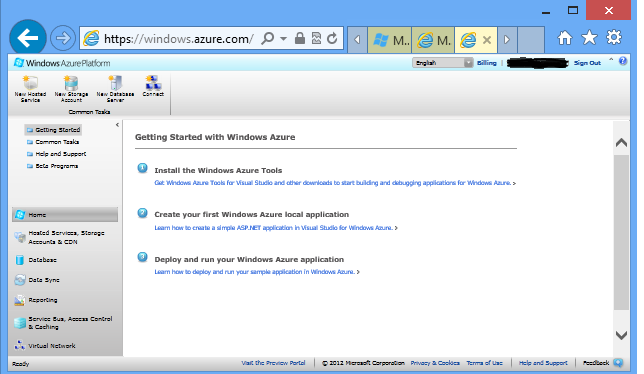Open the English language dropdown
644x374 pixels.
[x=442, y=62]
